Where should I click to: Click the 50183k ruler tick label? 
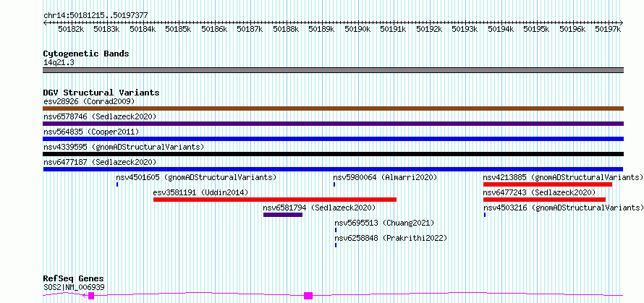click(107, 29)
